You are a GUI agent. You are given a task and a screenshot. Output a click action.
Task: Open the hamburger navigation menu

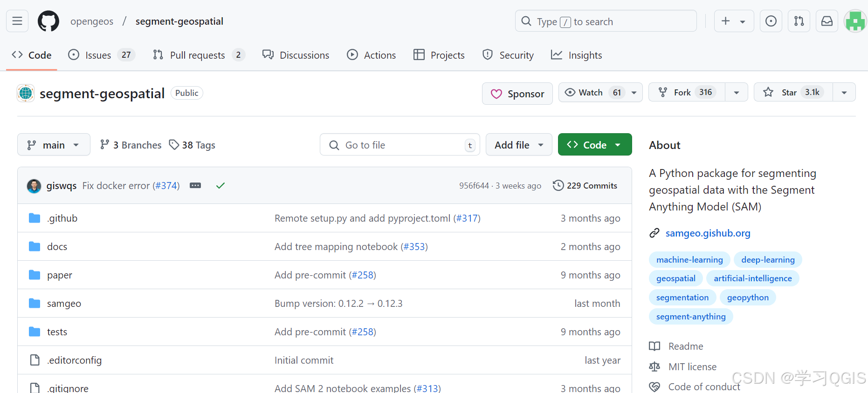(17, 21)
